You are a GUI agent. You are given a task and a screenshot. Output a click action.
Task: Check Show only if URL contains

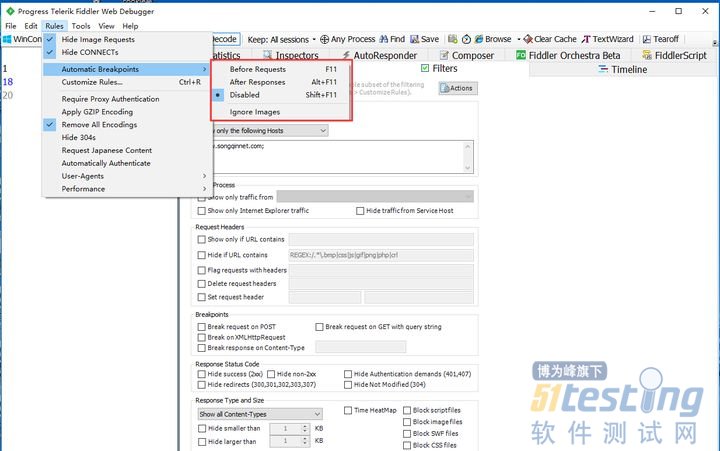click(201, 239)
